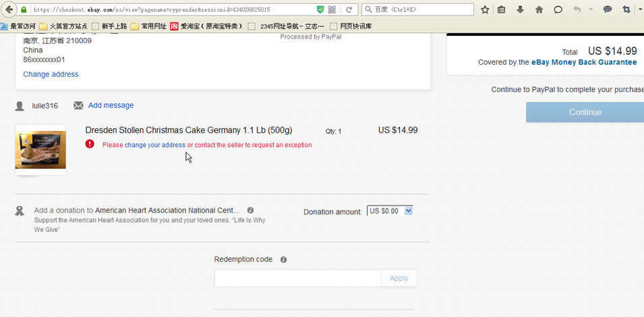The width and height of the screenshot is (644, 317).
Task: Open the downloads arrow icon
Action: click(x=521, y=10)
